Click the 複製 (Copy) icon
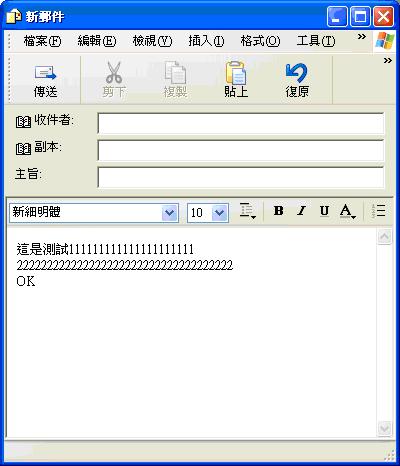The height and width of the screenshot is (466, 400). [175, 72]
